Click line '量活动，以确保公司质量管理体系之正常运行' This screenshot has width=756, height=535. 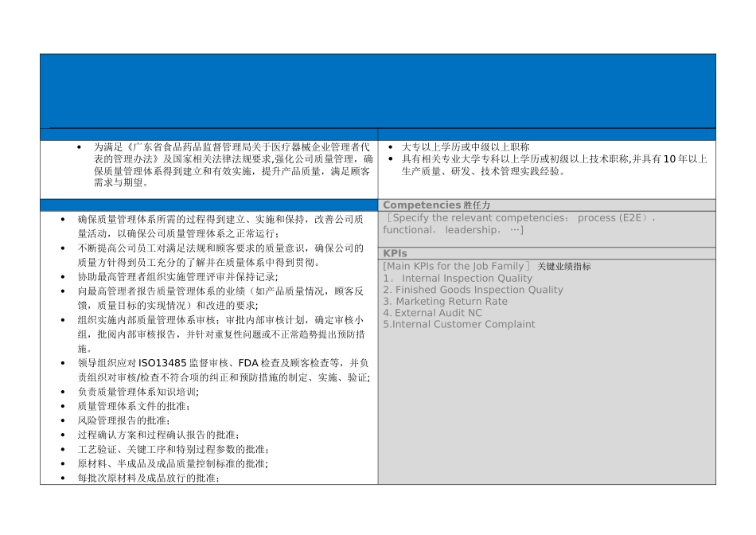point(178,234)
